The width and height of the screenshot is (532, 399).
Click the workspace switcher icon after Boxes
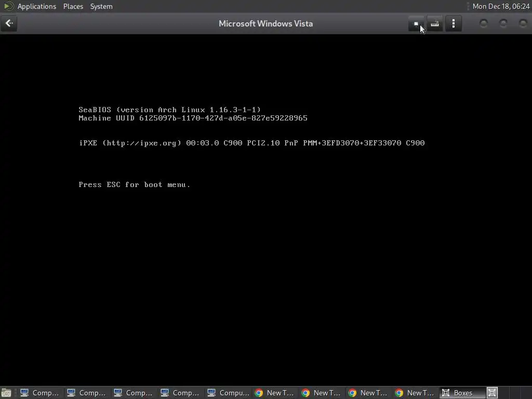click(x=492, y=393)
